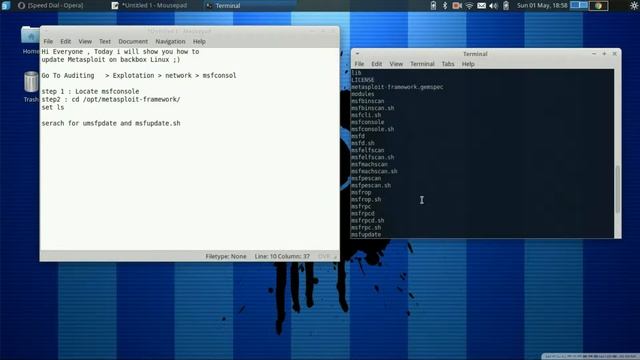Switch workspace using the workspace switcher
Viewport: 640px width, 360px height.
point(579,5)
